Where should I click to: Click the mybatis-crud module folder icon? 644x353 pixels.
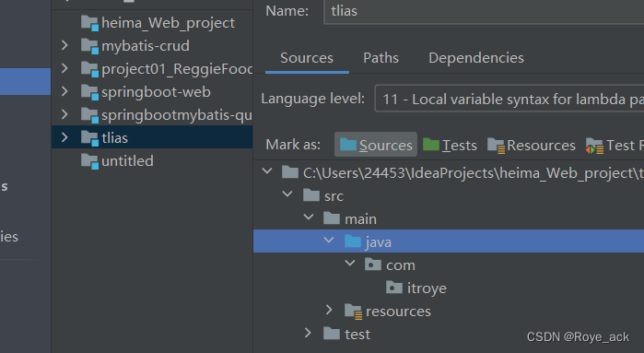[x=89, y=46]
